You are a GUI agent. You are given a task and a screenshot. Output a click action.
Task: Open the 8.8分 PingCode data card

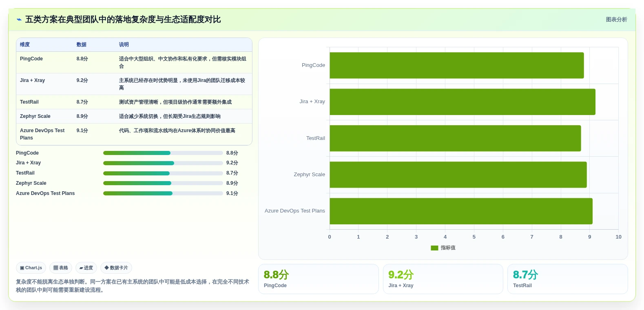(x=319, y=279)
